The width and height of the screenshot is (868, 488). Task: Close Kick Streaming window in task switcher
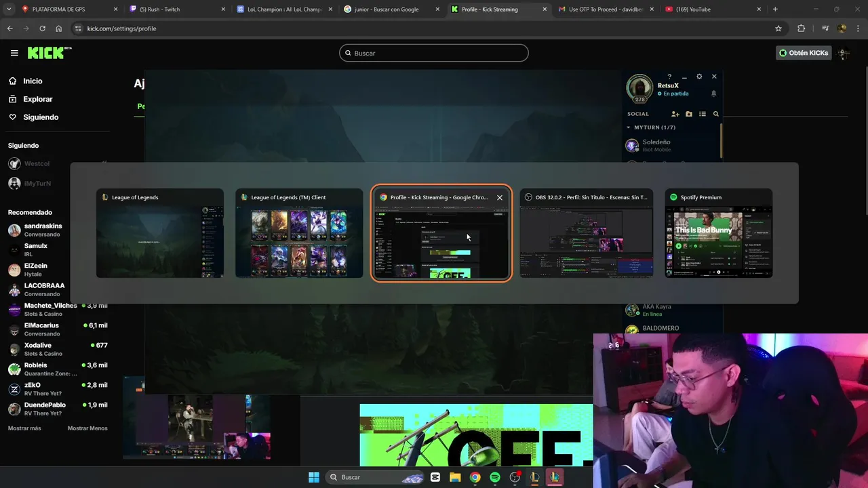(500, 197)
